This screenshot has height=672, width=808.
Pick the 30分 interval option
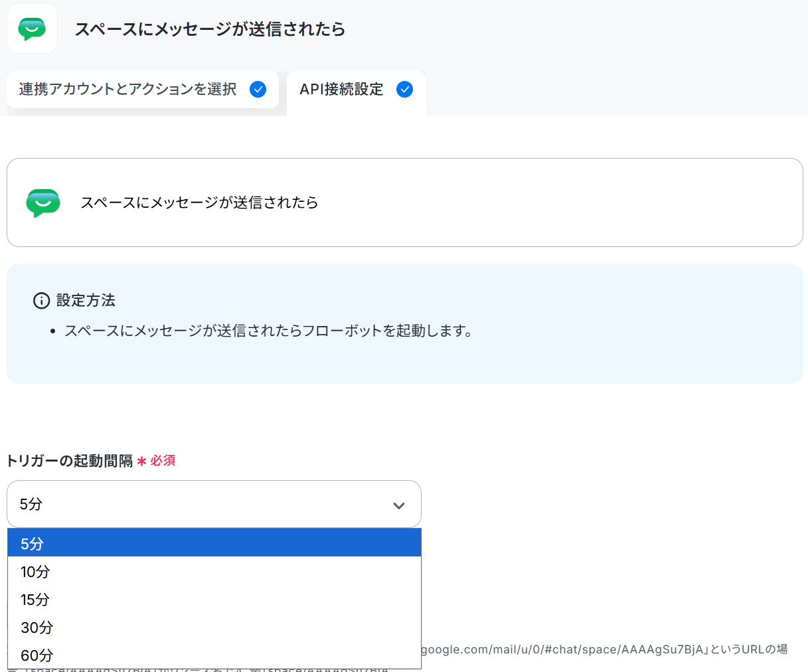tap(214, 627)
